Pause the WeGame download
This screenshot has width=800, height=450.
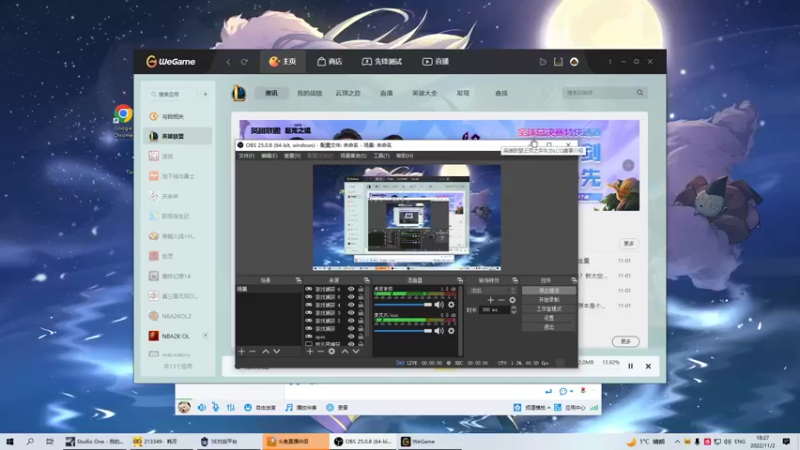pyautogui.click(x=631, y=366)
